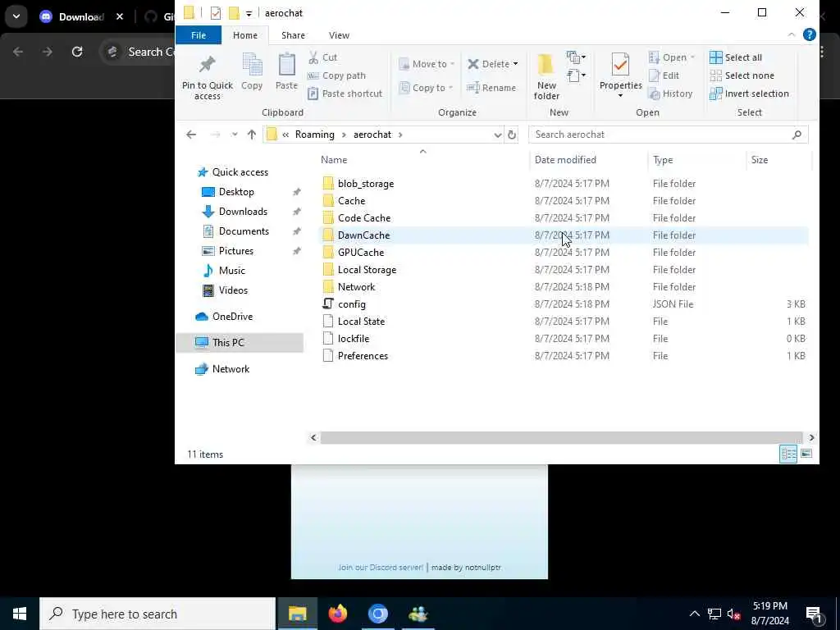Image resolution: width=840 pixels, height=630 pixels.
Task: Switch to the Share ribbon tab
Action: coord(293,35)
